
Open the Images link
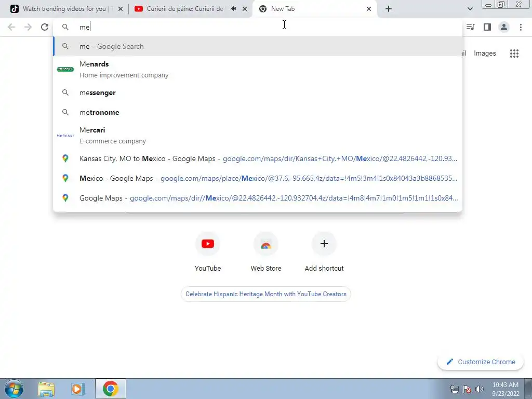[x=485, y=54]
